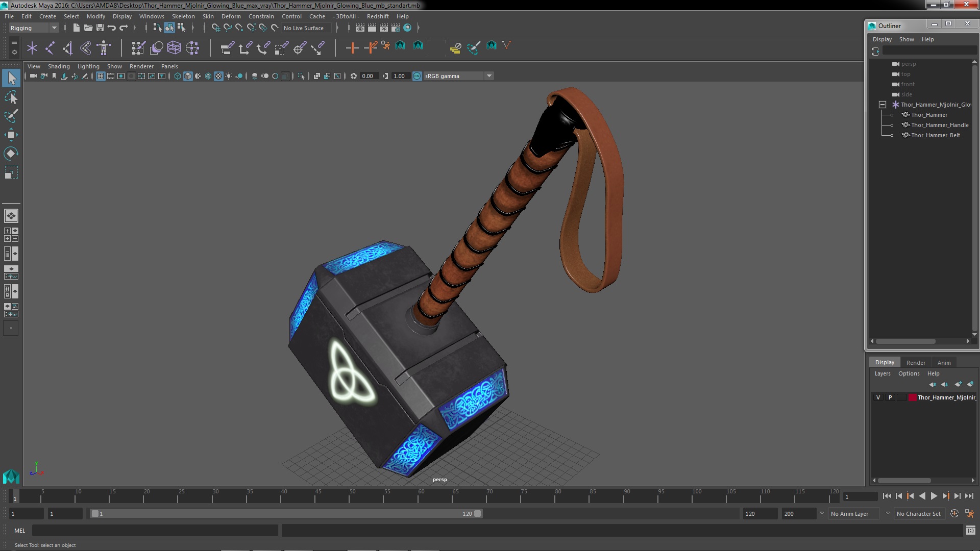This screenshot has height=551, width=980.
Task: Switch to the Anim layer tab
Action: (x=944, y=363)
